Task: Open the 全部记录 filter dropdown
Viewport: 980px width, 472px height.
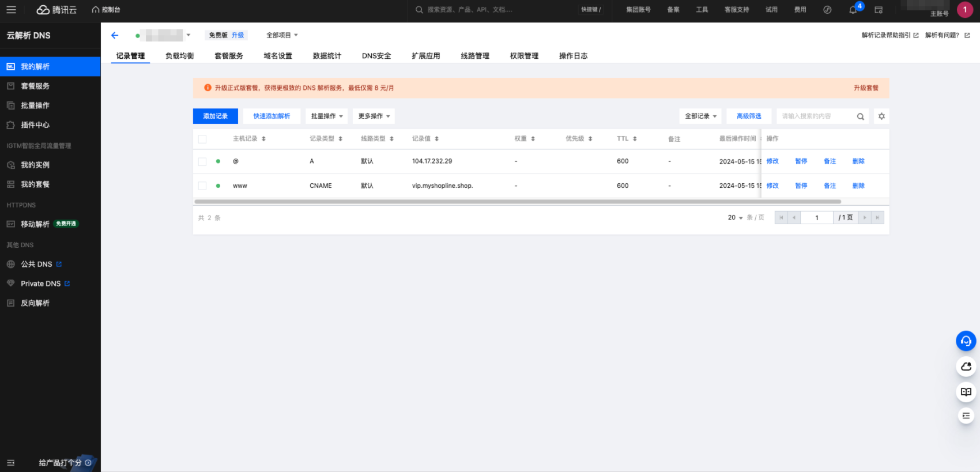Action: click(700, 116)
